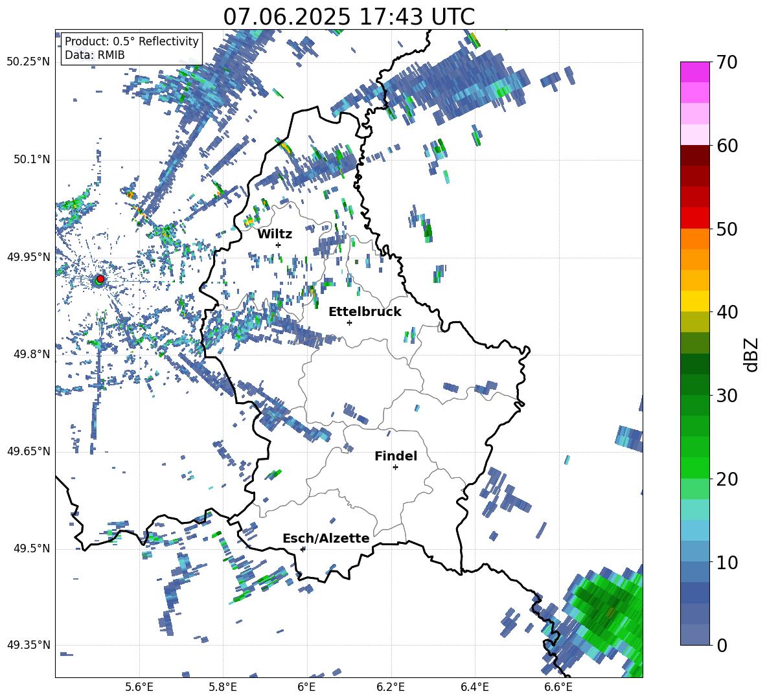Click the 6°E longitude label

(x=306, y=687)
